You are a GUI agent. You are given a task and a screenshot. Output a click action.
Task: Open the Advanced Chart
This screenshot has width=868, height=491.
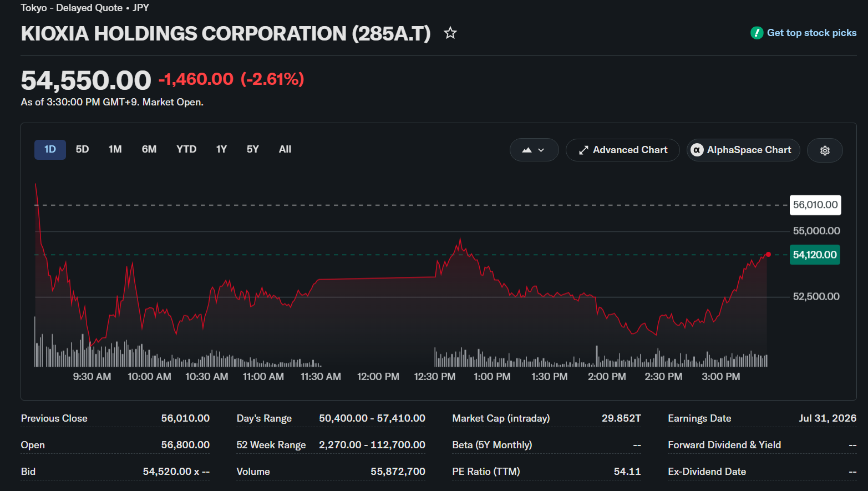622,150
